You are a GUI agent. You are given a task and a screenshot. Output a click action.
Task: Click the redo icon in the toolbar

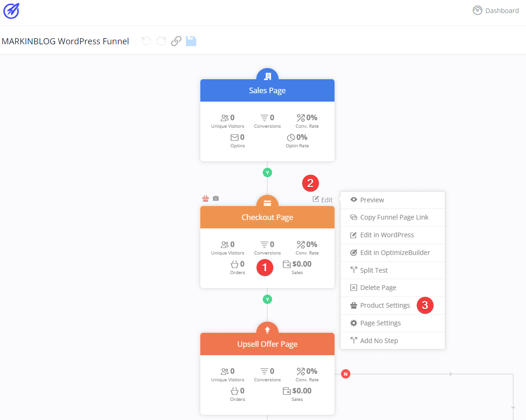pos(161,41)
